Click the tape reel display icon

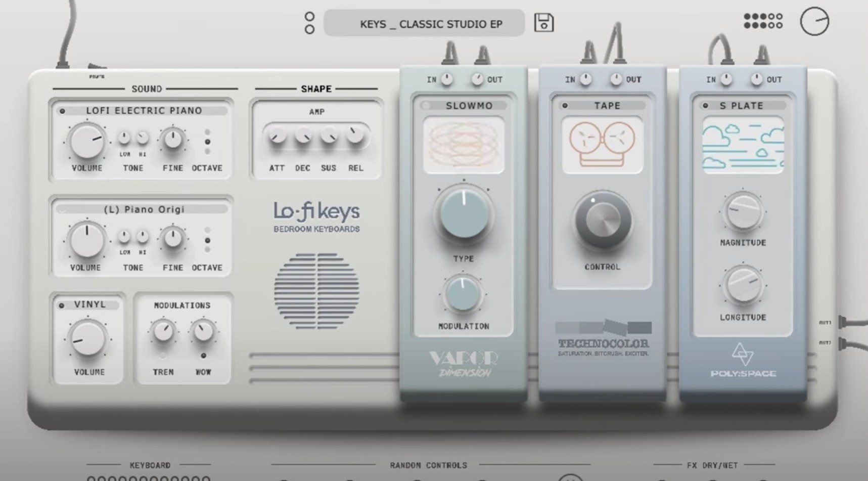point(602,145)
